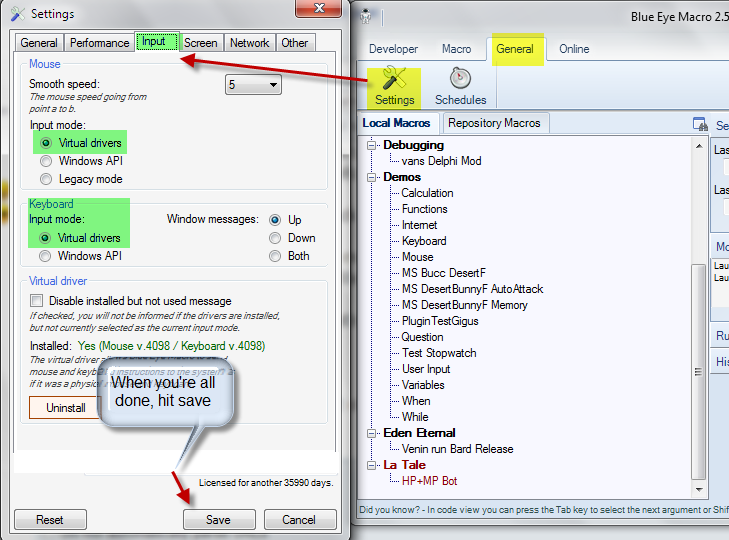Open Schedules stopwatch icon in ribbon
Screen dimensions: 729x540
460,87
